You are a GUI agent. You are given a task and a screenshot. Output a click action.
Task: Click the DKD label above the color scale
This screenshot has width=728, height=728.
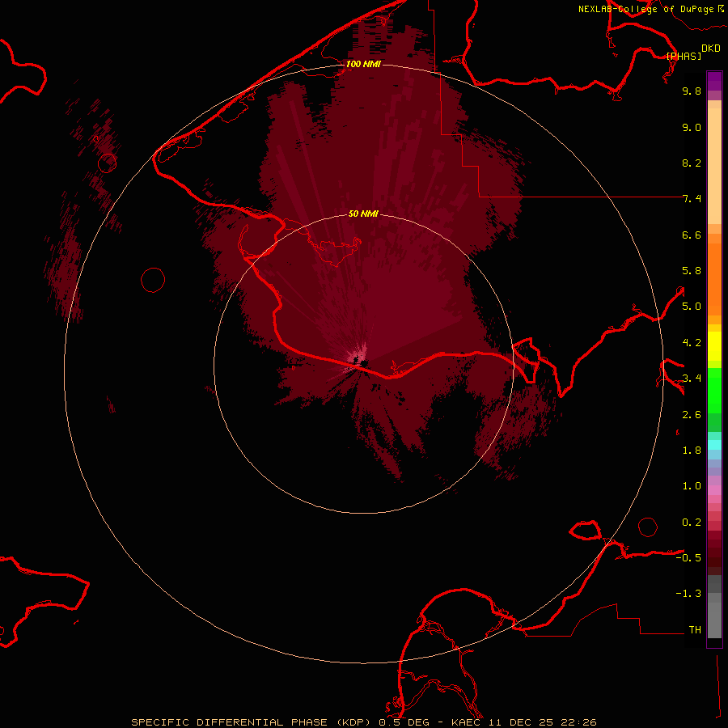(x=711, y=49)
